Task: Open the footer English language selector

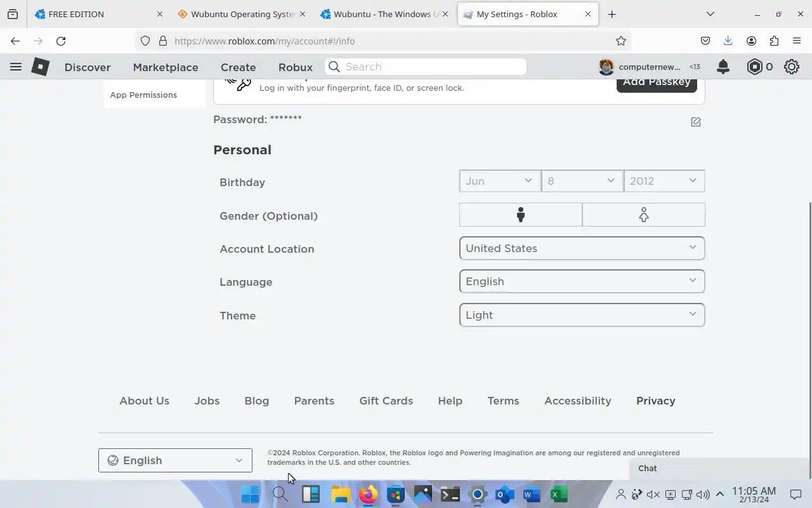Action: [x=175, y=460]
